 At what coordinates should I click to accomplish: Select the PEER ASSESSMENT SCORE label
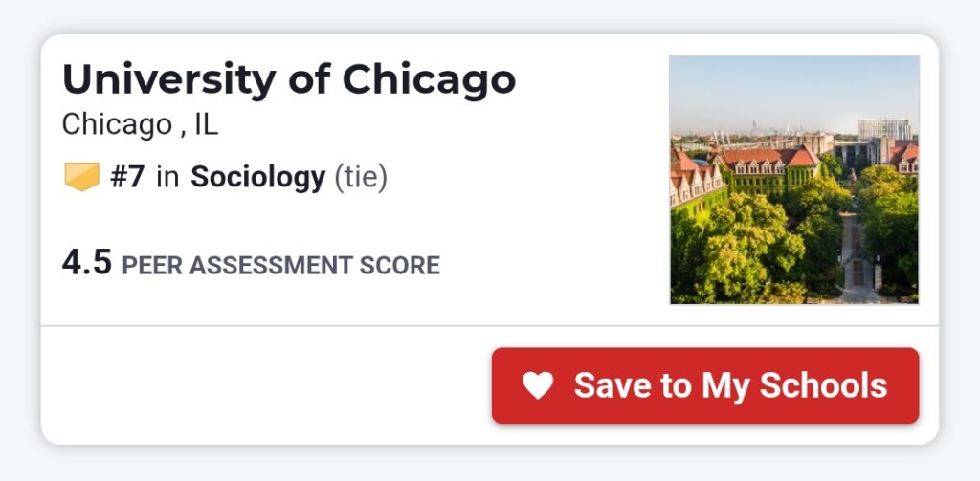coord(280,266)
